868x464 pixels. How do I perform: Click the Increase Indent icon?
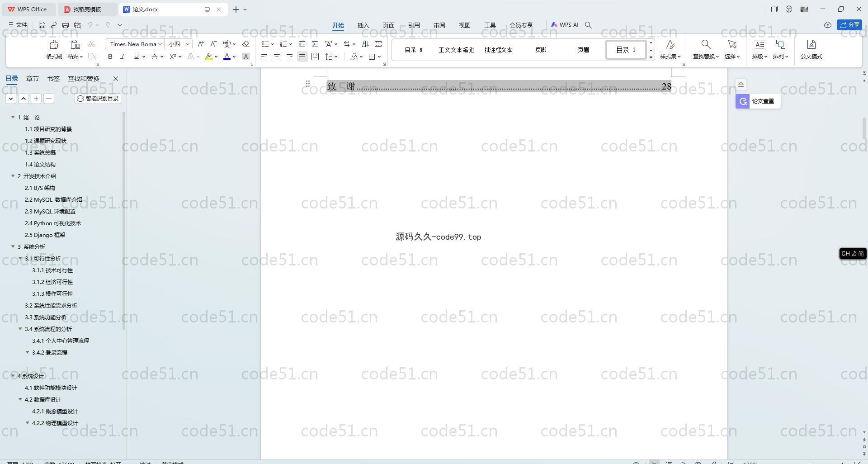[315, 44]
